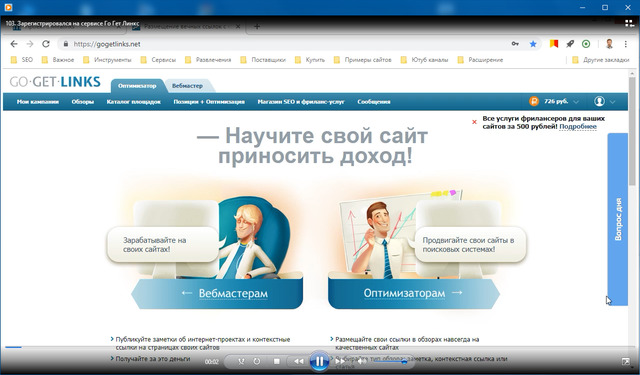Open the Ютуб каналы bookmarks folder
The height and width of the screenshot is (375, 640).
pos(424,60)
